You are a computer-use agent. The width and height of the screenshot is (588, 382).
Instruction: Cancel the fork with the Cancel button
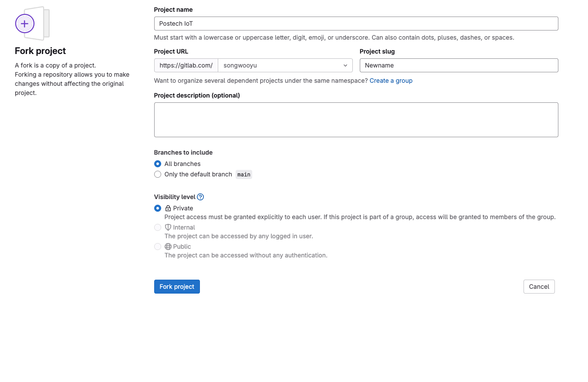[x=539, y=287]
